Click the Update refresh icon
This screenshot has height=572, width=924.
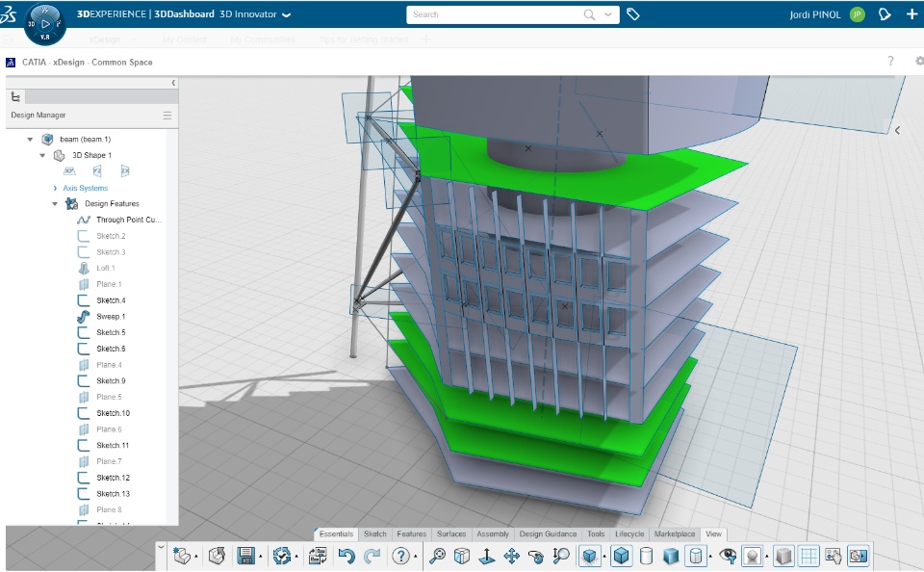(282, 556)
